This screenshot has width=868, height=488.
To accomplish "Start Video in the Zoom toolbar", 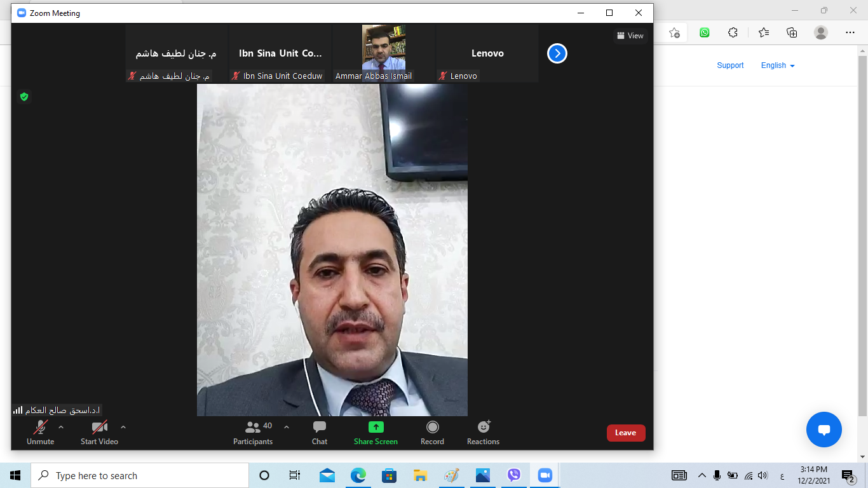I will tap(99, 433).
